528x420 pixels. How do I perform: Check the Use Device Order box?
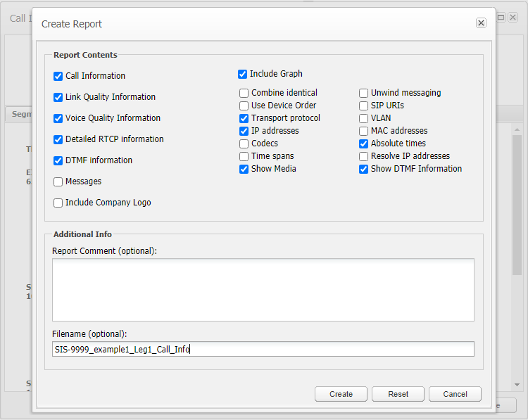[244, 106]
